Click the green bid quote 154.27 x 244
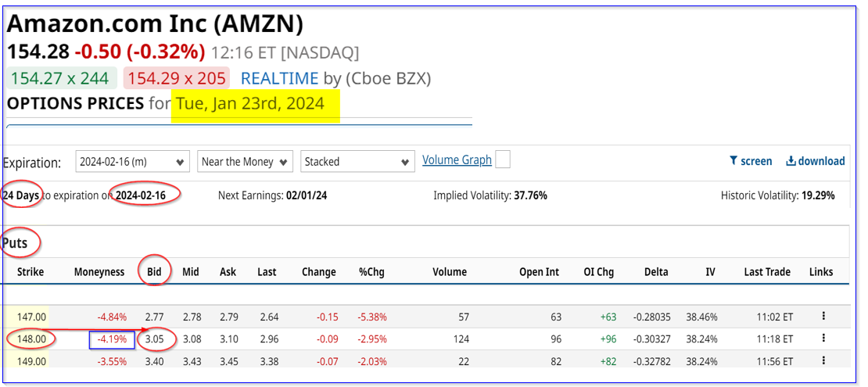This screenshot has width=868, height=387. tap(62, 78)
